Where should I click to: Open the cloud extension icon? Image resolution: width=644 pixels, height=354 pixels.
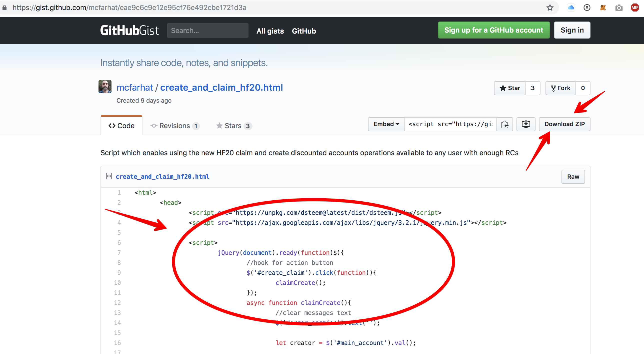pyautogui.click(x=571, y=8)
